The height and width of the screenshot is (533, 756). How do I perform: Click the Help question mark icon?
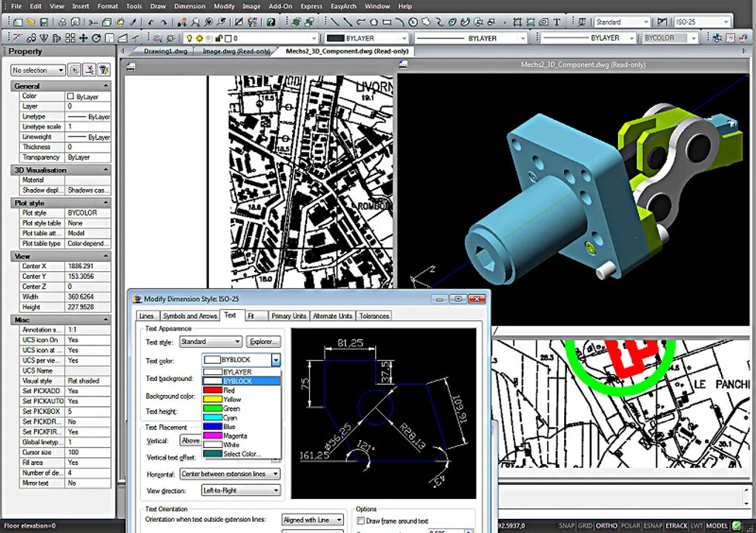tap(271, 22)
